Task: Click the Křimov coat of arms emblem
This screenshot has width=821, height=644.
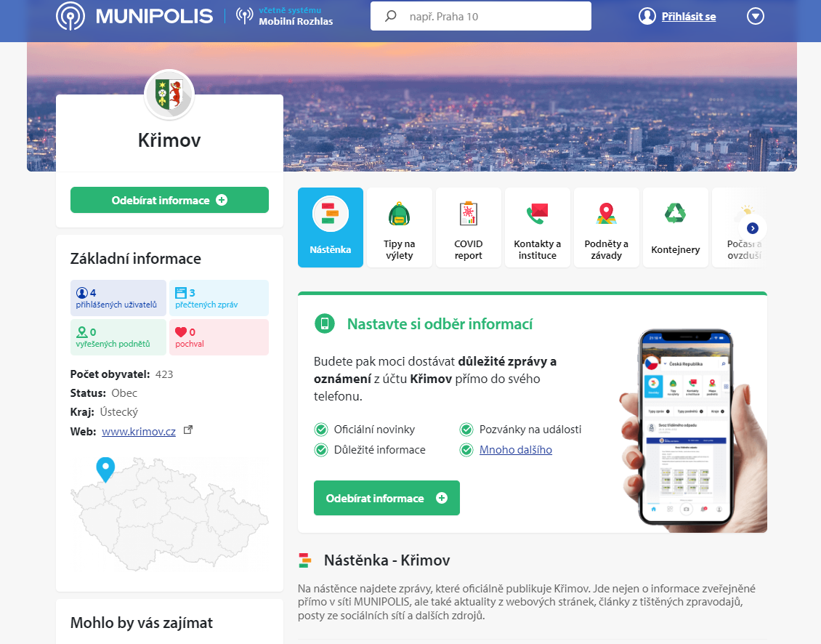Action: click(x=169, y=94)
